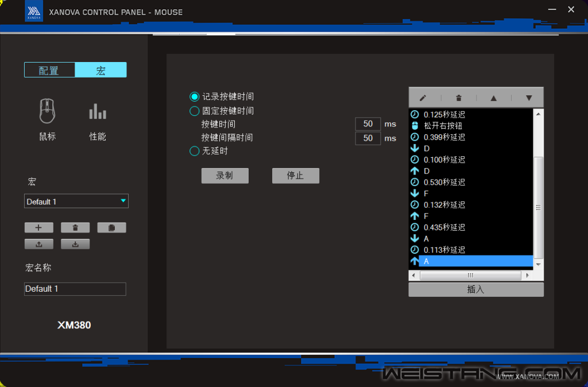Click the export macro upload icon
The height and width of the screenshot is (387, 588).
pyautogui.click(x=39, y=244)
